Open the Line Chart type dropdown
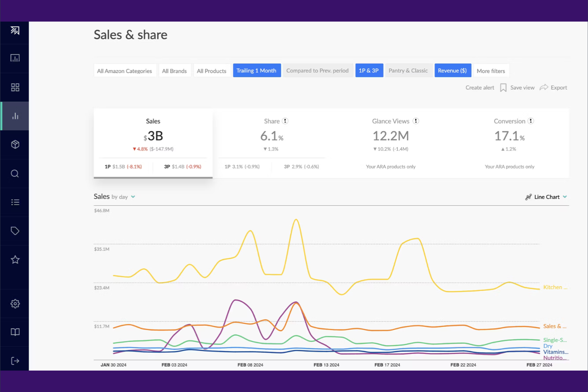 tap(564, 197)
